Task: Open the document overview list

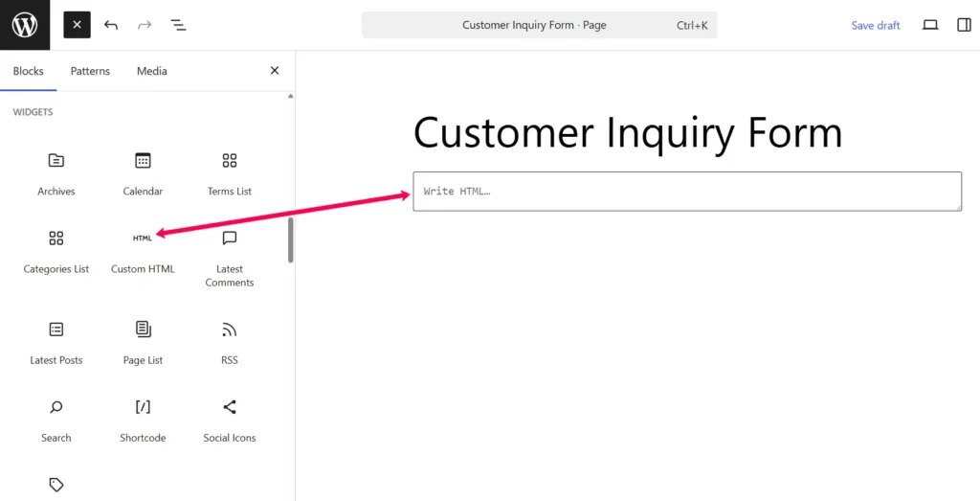Action: (178, 25)
